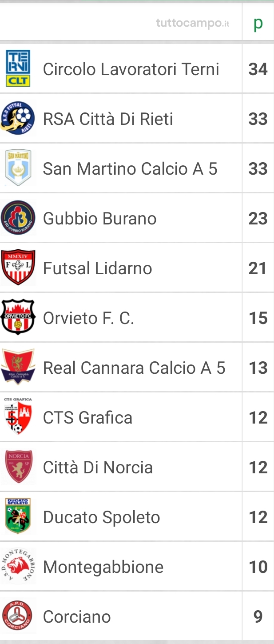Click the Corciano APD red badge
Image resolution: width=274 pixels, height=644 pixels.
point(18,616)
